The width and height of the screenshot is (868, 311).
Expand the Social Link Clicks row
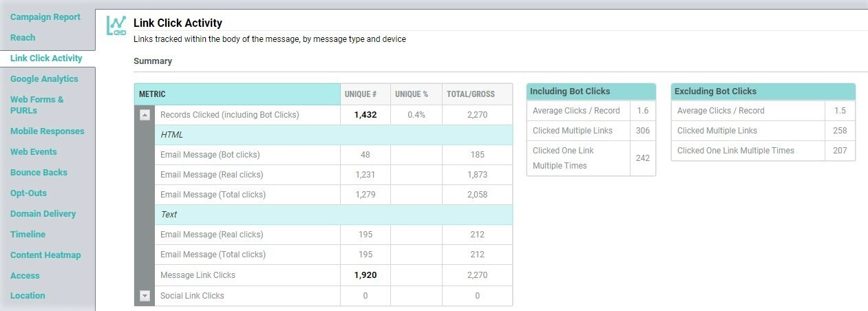[145, 296]
